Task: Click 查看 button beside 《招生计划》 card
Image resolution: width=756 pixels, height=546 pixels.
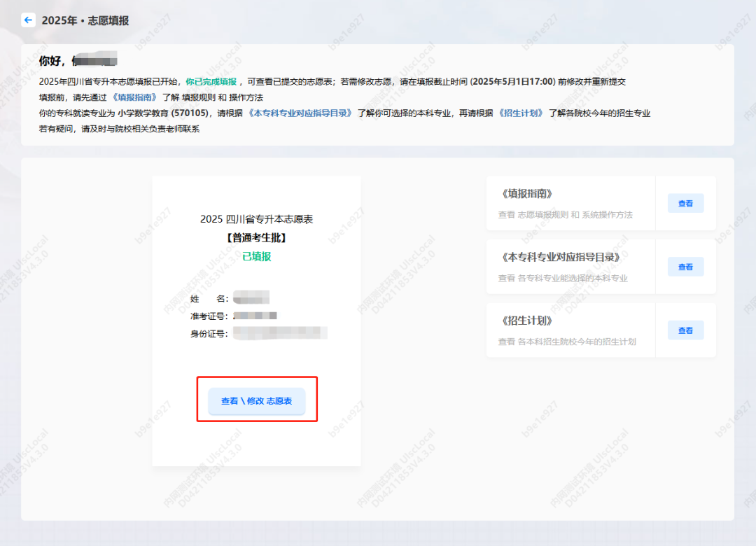Action: (685, 330)
